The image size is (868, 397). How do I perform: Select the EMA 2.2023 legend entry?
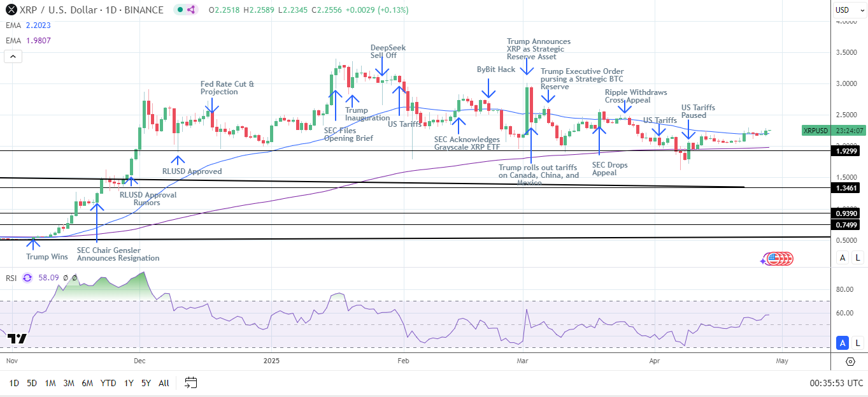pos(25,26)
